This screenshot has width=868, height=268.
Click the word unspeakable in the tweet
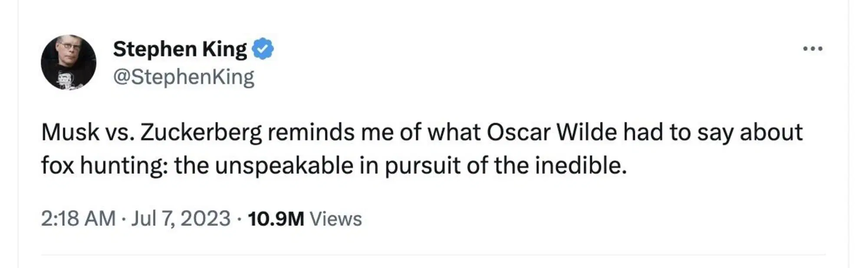coord(284,166)
